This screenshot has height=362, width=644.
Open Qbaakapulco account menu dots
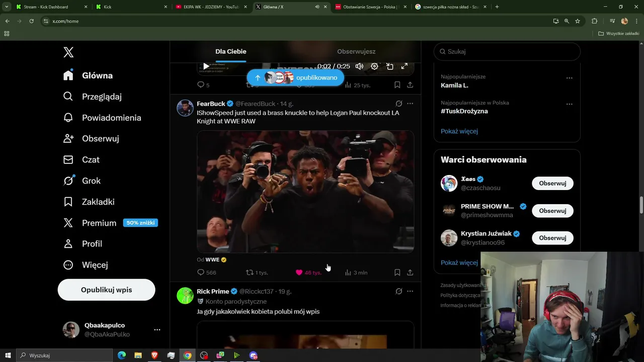pos(157,330)
